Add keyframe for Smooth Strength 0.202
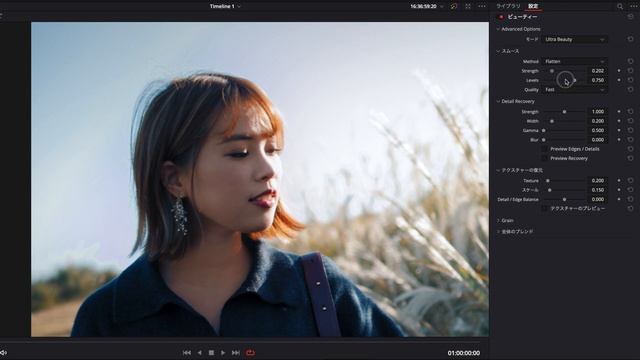Screen dimensions: 640x360 point(619,71)
